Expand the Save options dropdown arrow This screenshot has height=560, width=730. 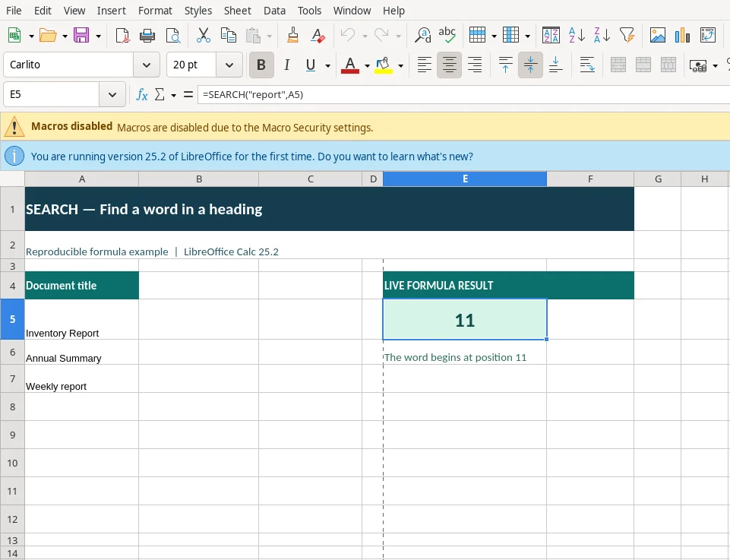coord(98,36)
